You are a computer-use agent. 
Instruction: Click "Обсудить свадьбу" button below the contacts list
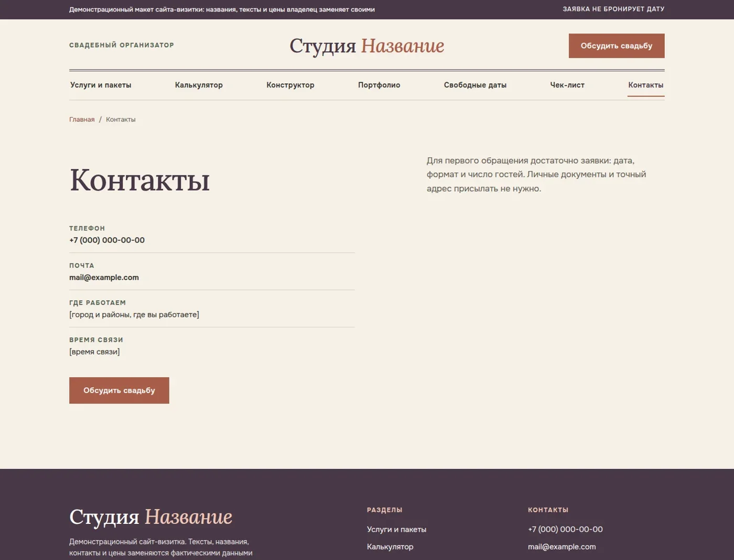(x=119, y=390)
